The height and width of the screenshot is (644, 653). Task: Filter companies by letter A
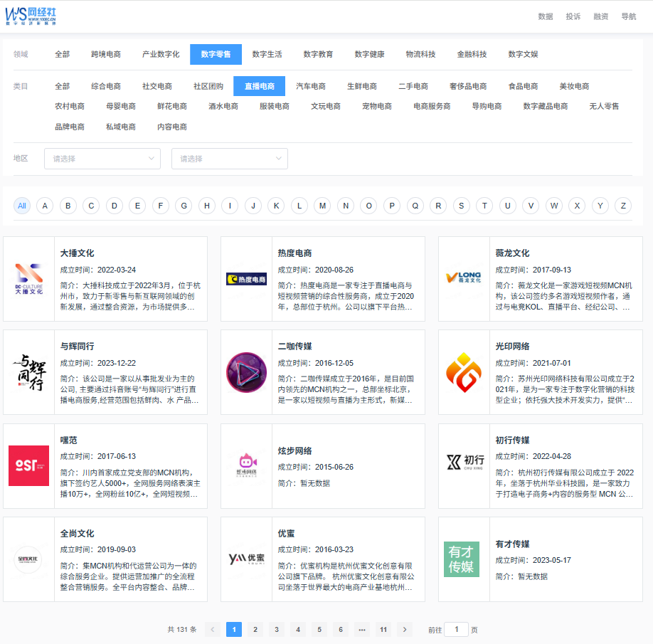point(45,206)
